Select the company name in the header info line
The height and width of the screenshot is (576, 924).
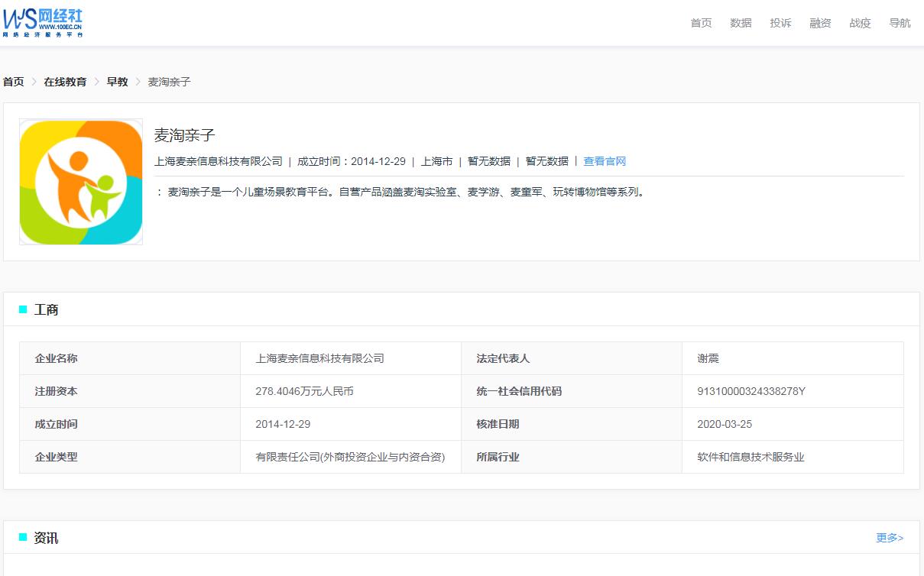(x=219, y=161)
